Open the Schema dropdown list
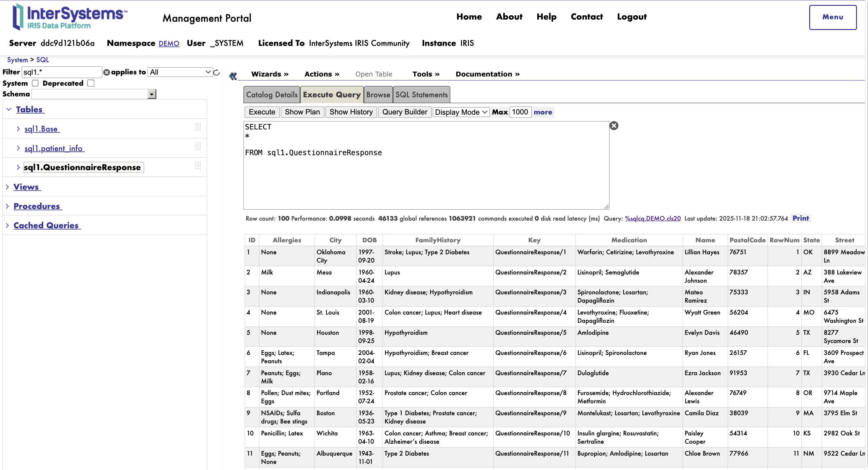The width and height of the screenshot is (868, 470). 152,94
